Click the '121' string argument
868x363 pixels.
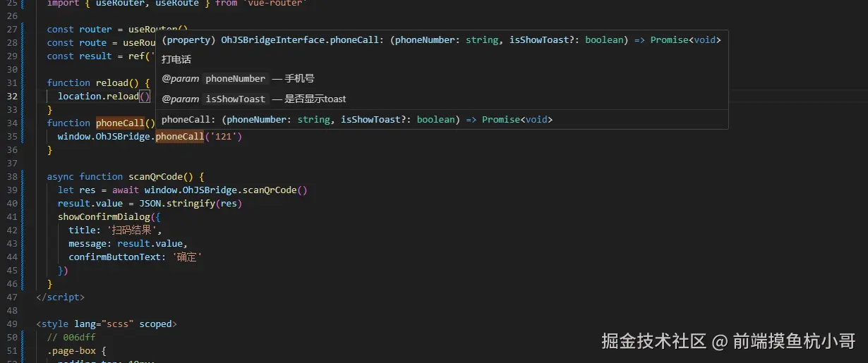click(x=223, y=136)
